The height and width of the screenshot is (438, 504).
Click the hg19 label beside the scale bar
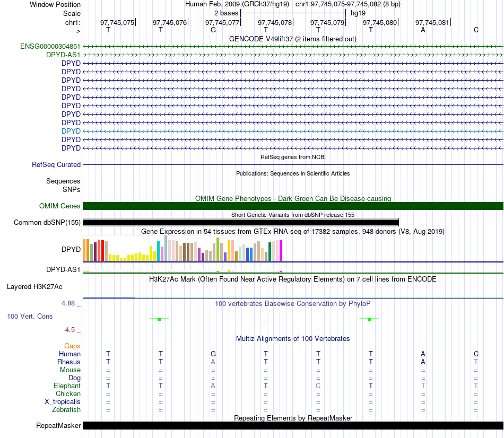coord(358,13)
